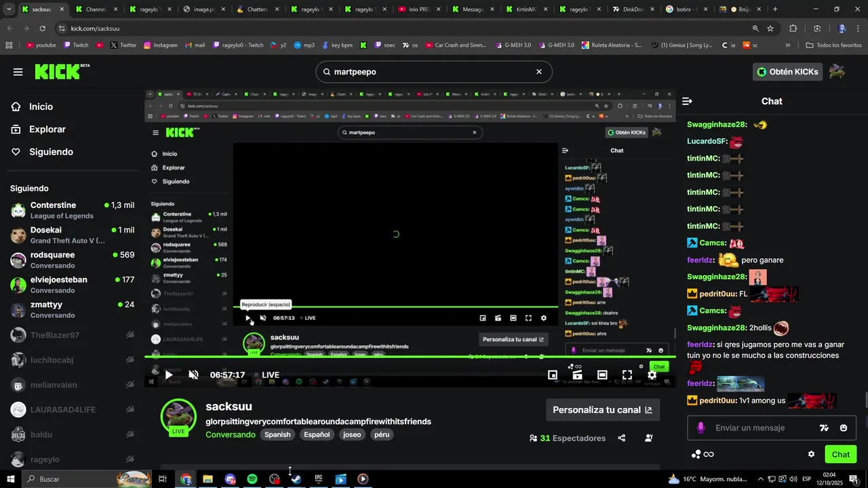Open the user profile avatar menu
The image size is (868, 488).
coord(837,72)
